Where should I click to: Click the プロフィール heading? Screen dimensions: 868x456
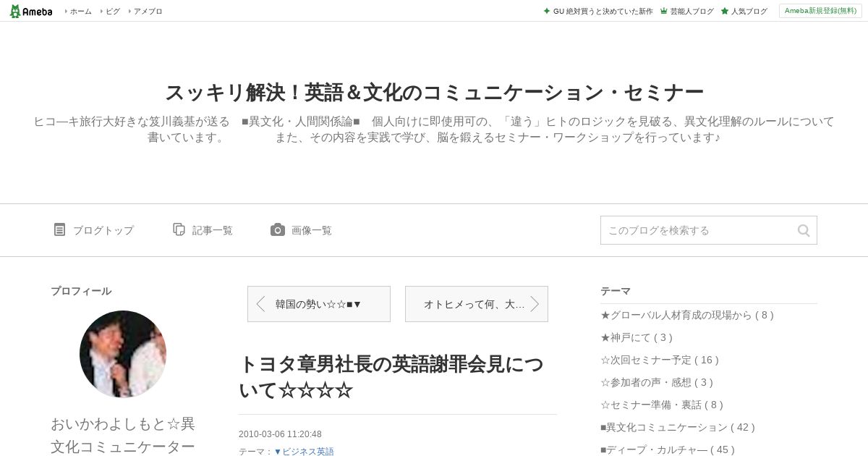point(81,291)
